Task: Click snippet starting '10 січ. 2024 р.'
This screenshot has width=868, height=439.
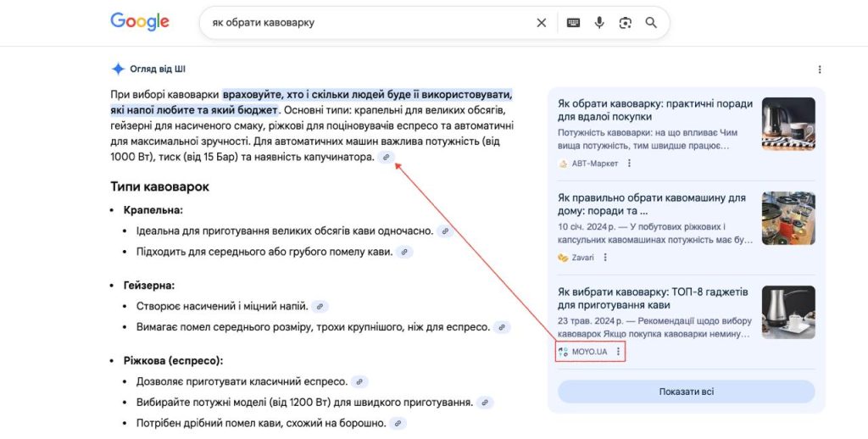Action: [x=655, y=234]
